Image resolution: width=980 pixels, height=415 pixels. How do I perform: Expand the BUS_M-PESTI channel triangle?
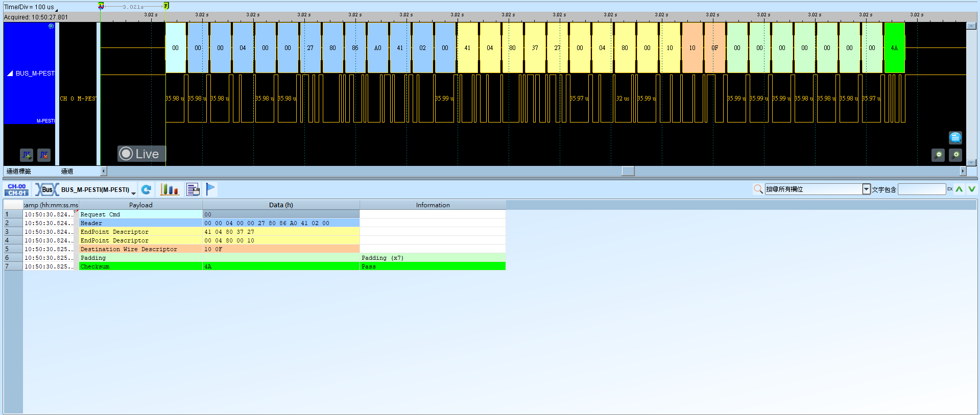point(10,74)
